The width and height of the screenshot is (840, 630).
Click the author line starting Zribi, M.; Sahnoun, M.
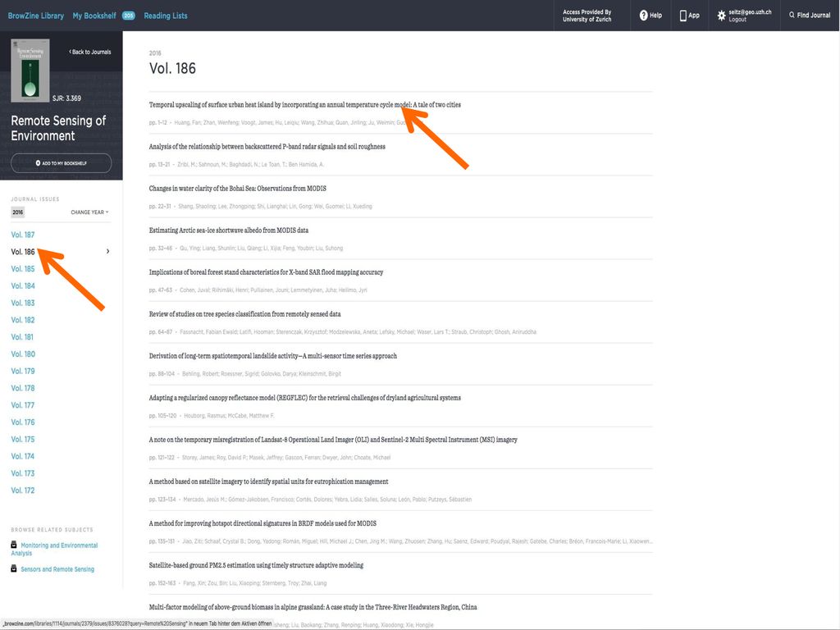pyautogui.click(x=251, y=164)
